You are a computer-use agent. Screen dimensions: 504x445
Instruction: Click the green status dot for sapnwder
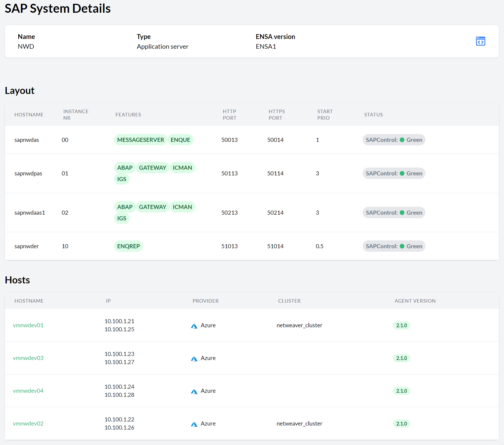402,246
